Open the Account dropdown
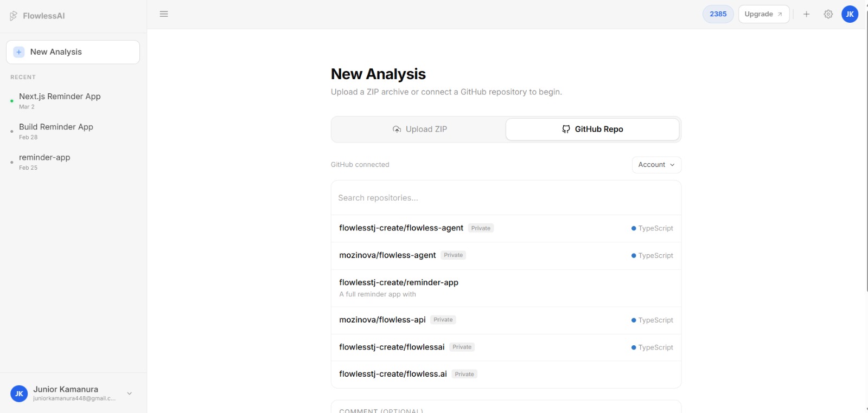This screenshot has height=413, width=868. tap(656, 165)
